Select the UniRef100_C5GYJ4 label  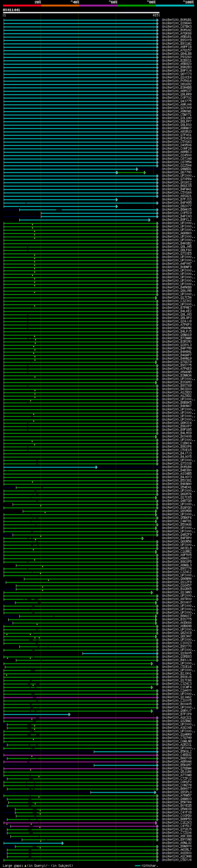coord(176,860)
